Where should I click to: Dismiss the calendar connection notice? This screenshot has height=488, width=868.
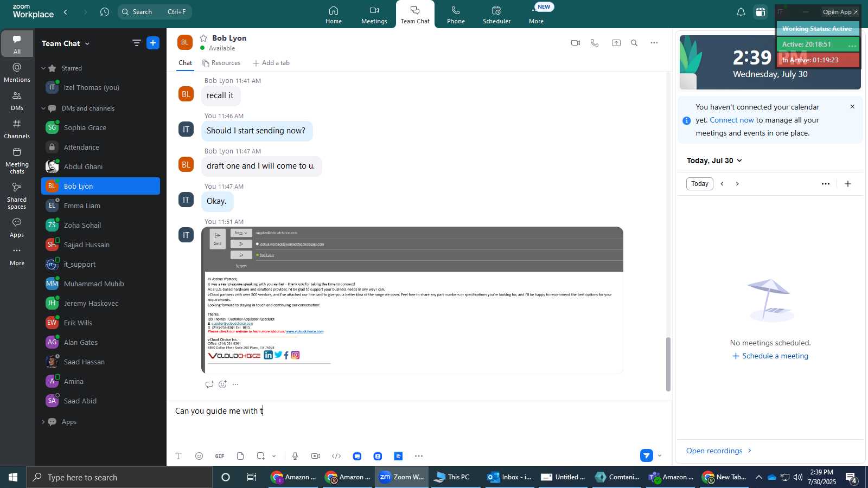pyautogui.click(x=852, y=107)
